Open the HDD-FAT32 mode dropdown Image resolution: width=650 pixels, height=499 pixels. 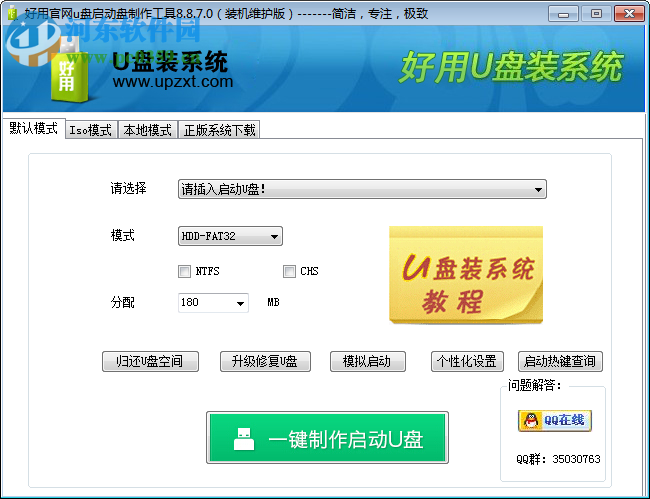(230, 236)
